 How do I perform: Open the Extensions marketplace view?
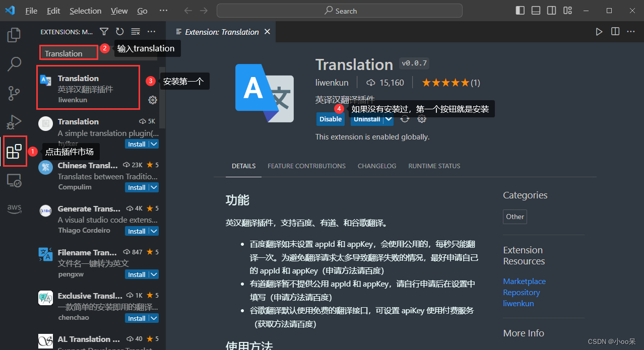coord(14,151)
